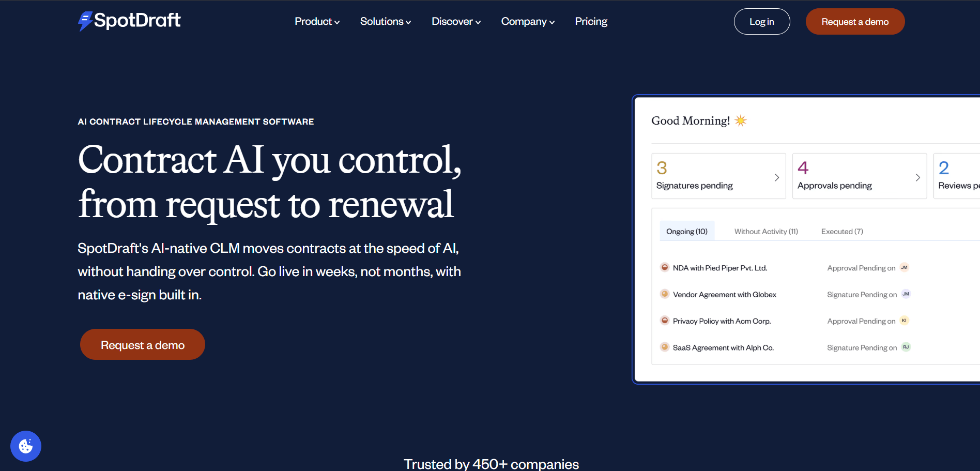This screenshot has width=980, height=471.
Task: Click Approval Pending on for Privacy Policy
Action: (x=861, y=321)
